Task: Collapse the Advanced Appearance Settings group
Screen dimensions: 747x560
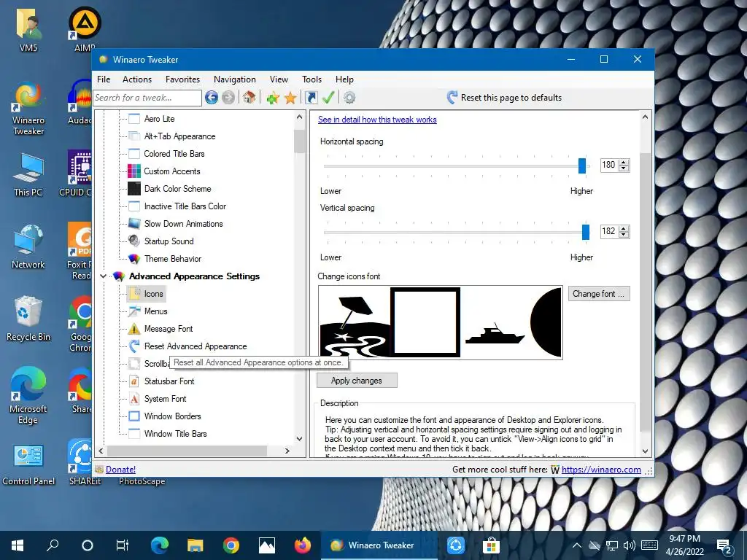Action: pyautogui.click(x=104, y=276)
